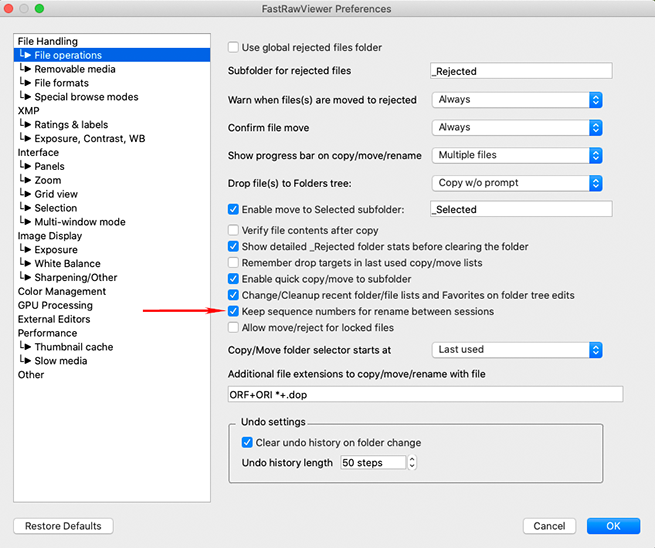Open the Confirm file move dropdown

pyautogui.click(x=517, y=128)
